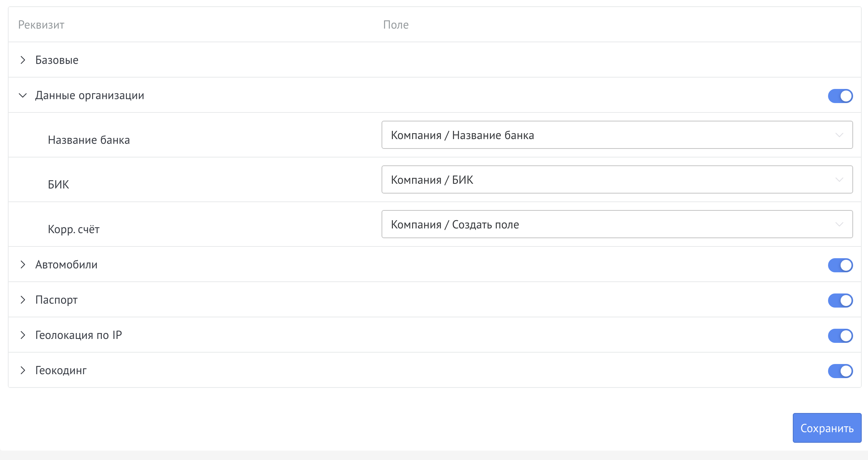
Task: Disable the Геолокация по IP toggle
Action: point(840,336)
